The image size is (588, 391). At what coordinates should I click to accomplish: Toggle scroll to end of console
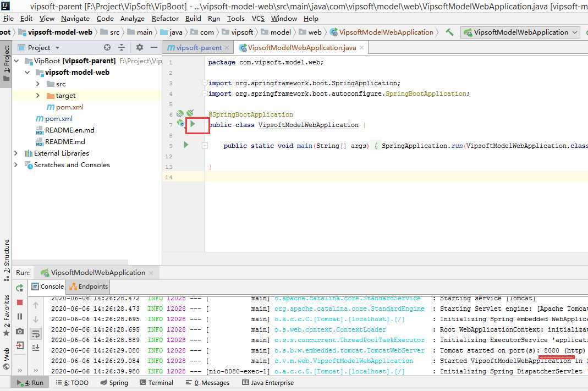[x=36, y=348]
